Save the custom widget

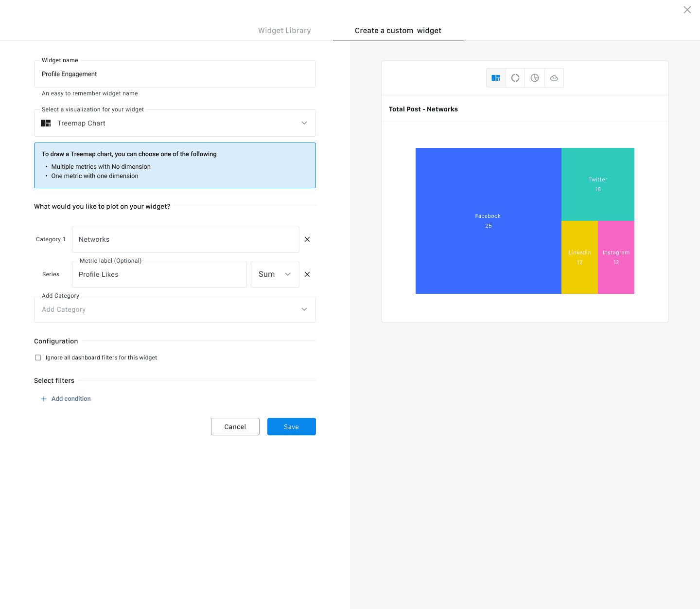[291, 427]
